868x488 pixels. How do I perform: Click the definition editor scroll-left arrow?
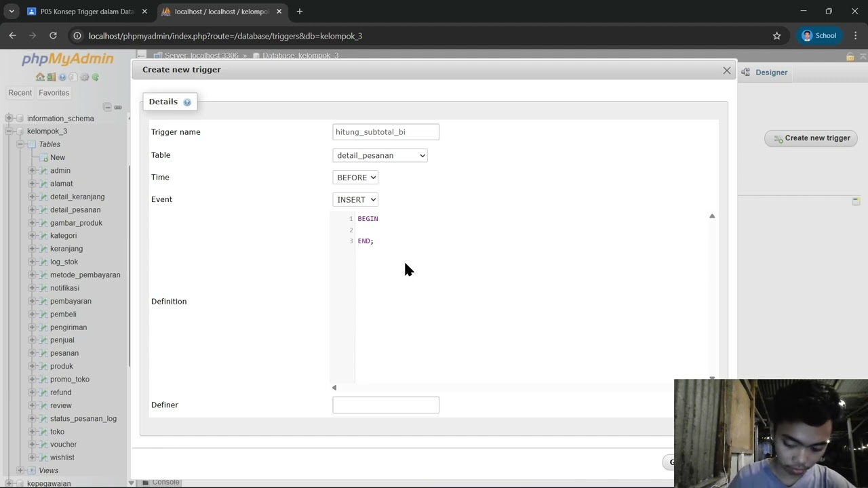(x=334, y=388)
